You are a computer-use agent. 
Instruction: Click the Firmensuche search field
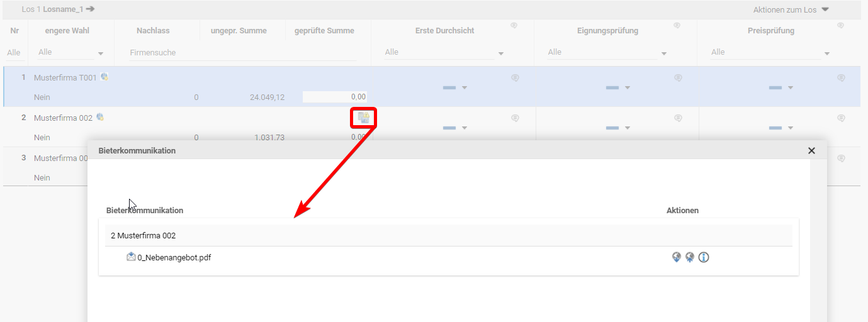(242, 53)
